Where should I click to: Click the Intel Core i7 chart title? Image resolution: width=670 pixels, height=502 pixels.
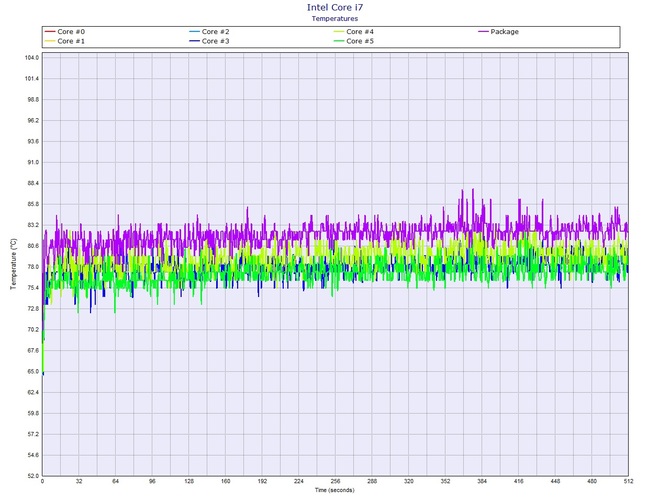335,7
